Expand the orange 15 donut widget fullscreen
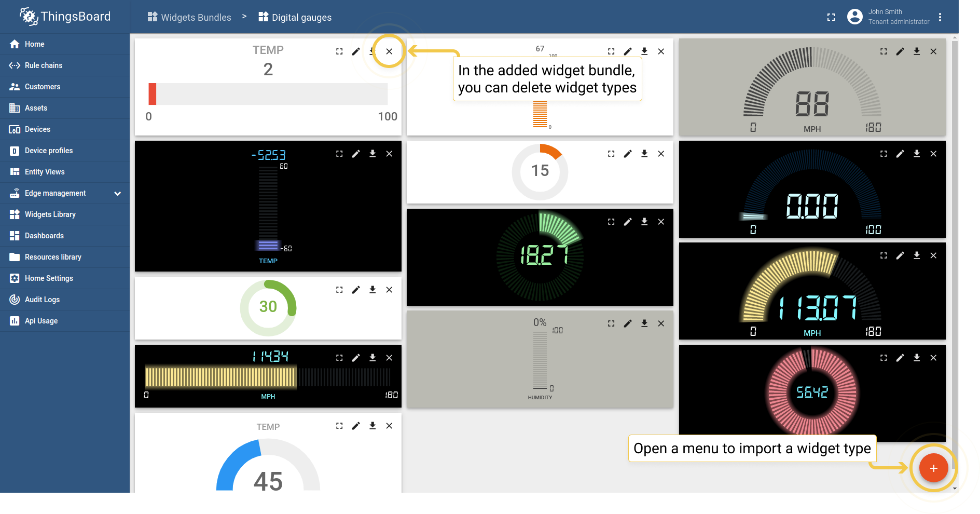Viewport: 980px width, 514px height. (x=611, y=154)
